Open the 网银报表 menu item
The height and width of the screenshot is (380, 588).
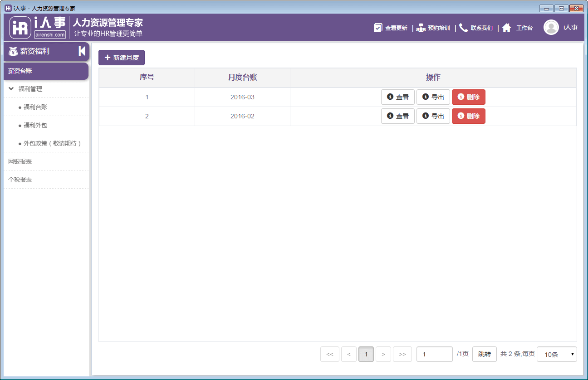[x=20, y=161]
